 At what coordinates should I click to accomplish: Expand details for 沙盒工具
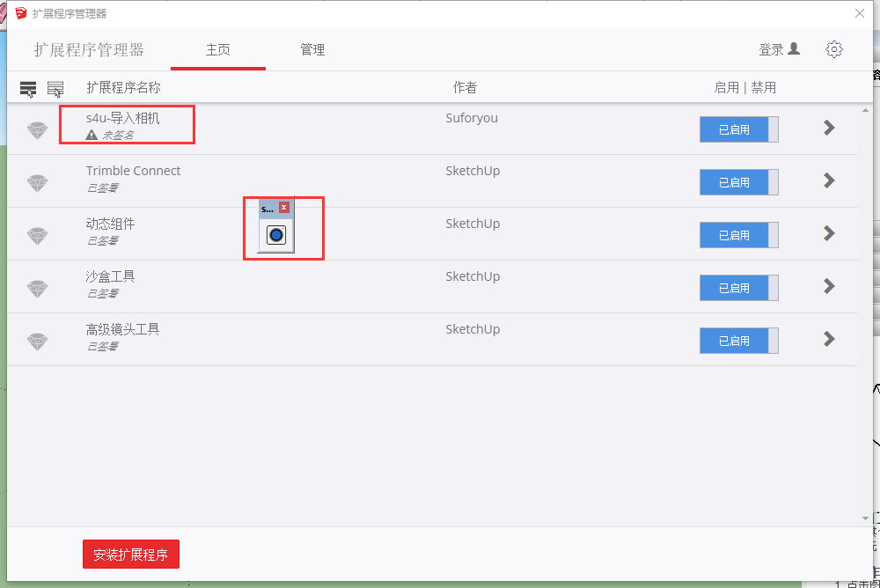pyautogui.click(x=829, y=286)
